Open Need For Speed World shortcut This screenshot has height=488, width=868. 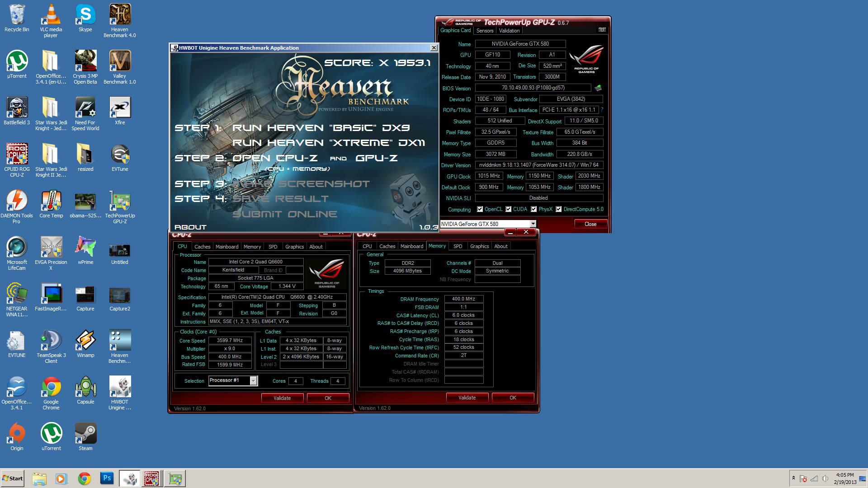pyautogui.click(x=85, y=114)
